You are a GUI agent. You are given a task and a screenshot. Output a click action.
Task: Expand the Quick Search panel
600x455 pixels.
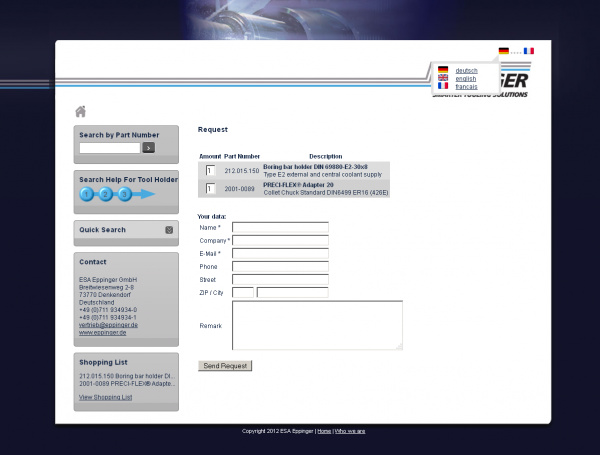pyautogui.click(x=169, y=230)
